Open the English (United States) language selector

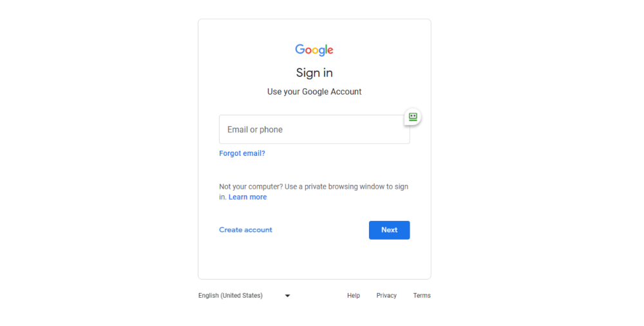244,296
